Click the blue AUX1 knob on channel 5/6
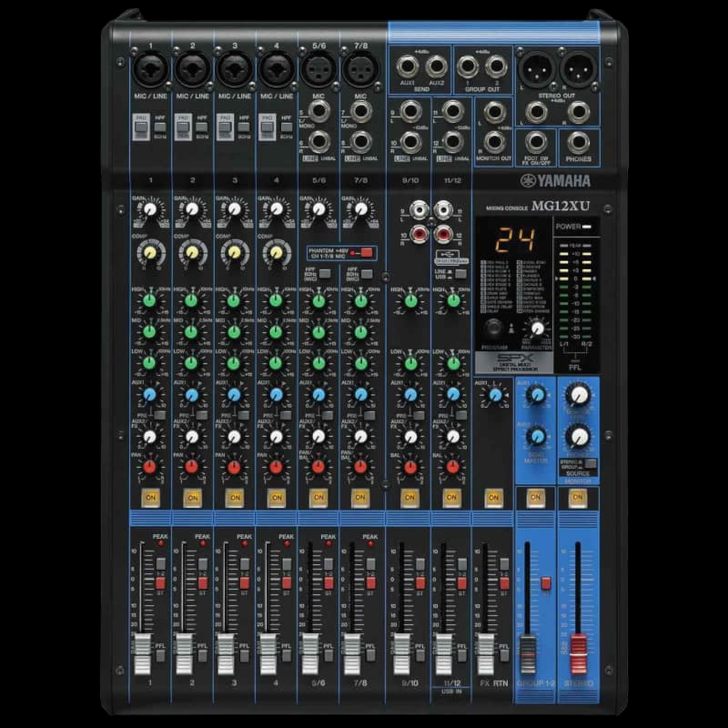Screen dimensions: 728x728 point(318,394)
